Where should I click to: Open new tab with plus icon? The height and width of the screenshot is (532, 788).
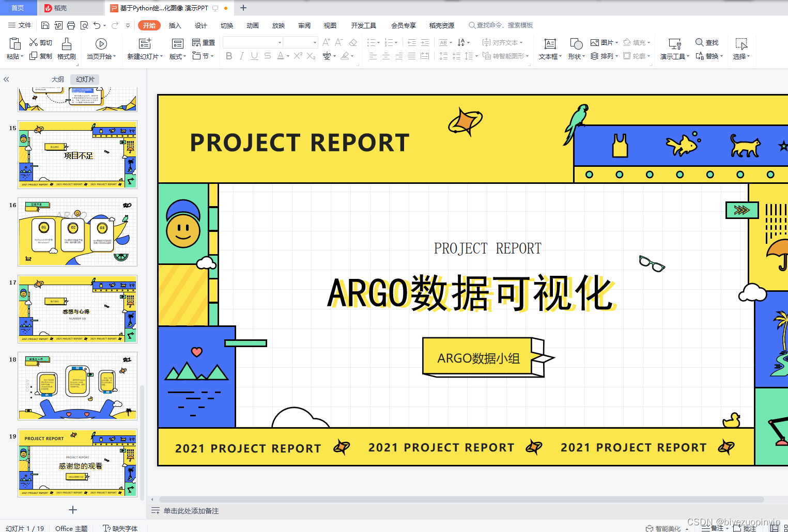[243, 8]
